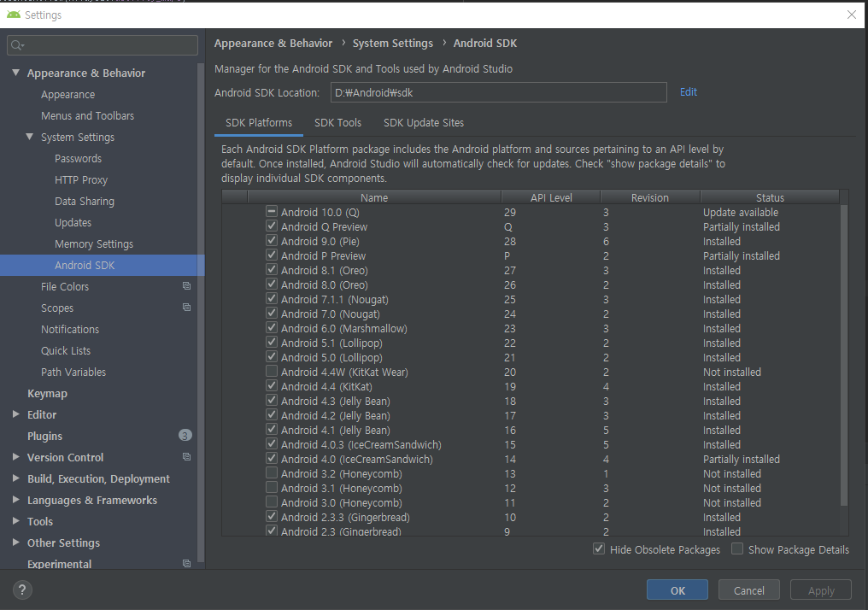Disable Hide Obsolete Packages checkbox

coord(598,548)
